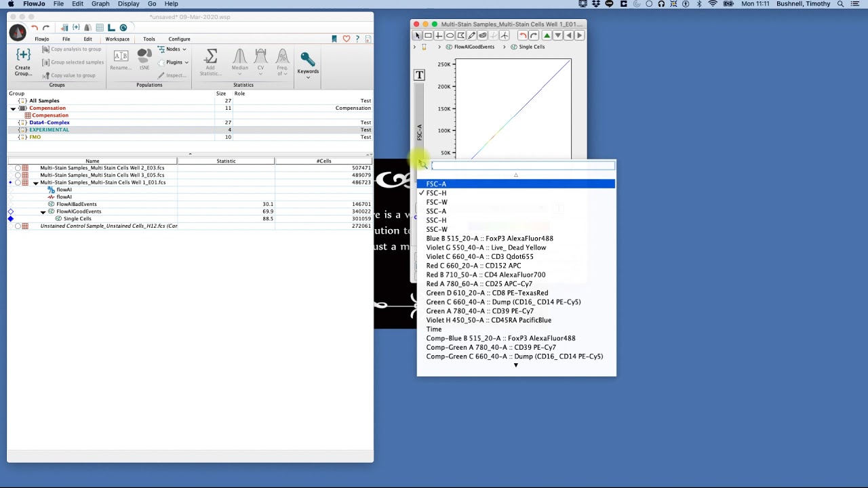Screen dimensions: 868x488
Task: Open the Freq. of dropdown
Action: click(x=282, y=61)
